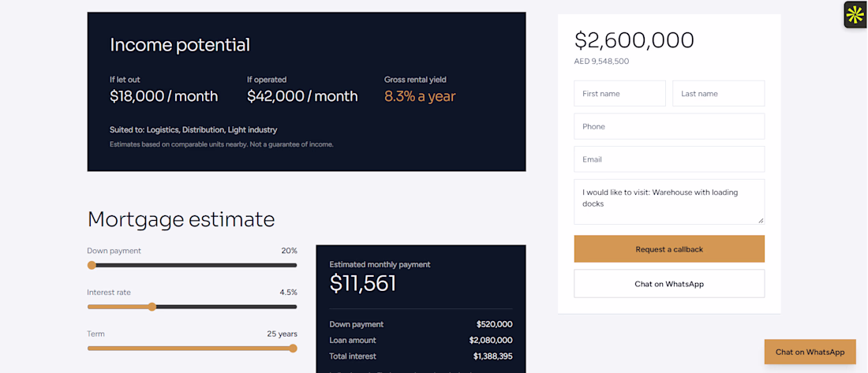Click the Last name field
868x373 pixels.
(719, 94)
